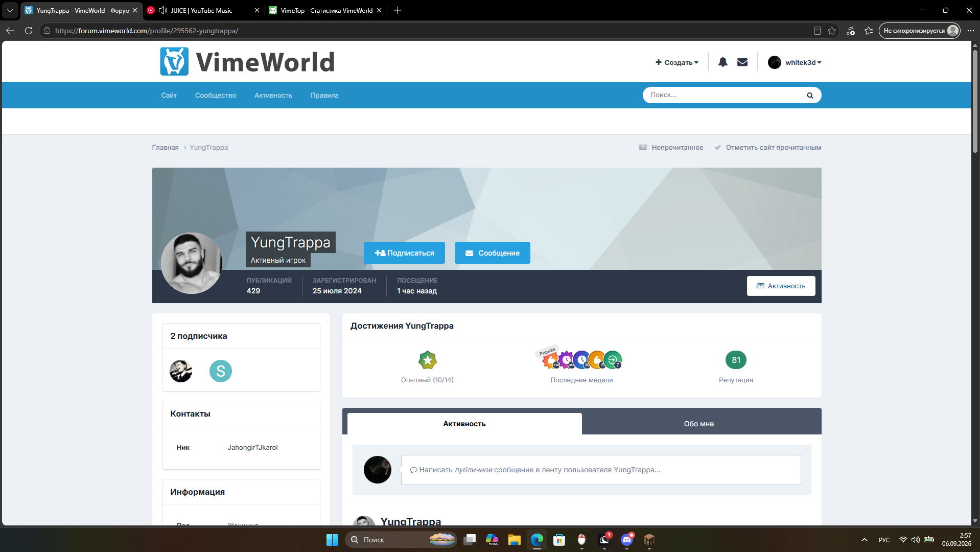980x552 pixels.
Task: Open the white Активность button on profile banner
Action: pos(781,286)
